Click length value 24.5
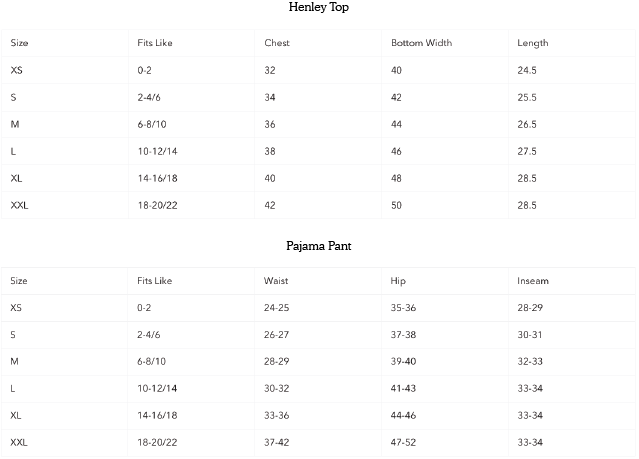Viewport: 639px width, 459px height. [527, 70]
